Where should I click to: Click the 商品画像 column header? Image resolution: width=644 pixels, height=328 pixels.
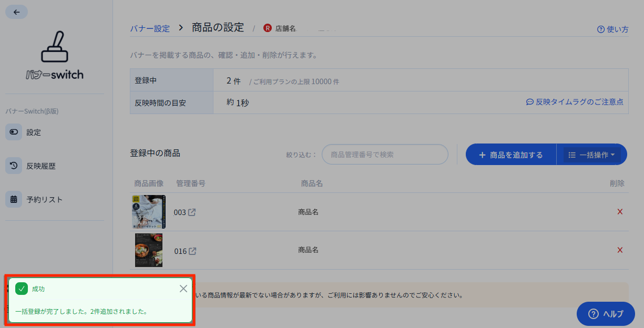149,183
